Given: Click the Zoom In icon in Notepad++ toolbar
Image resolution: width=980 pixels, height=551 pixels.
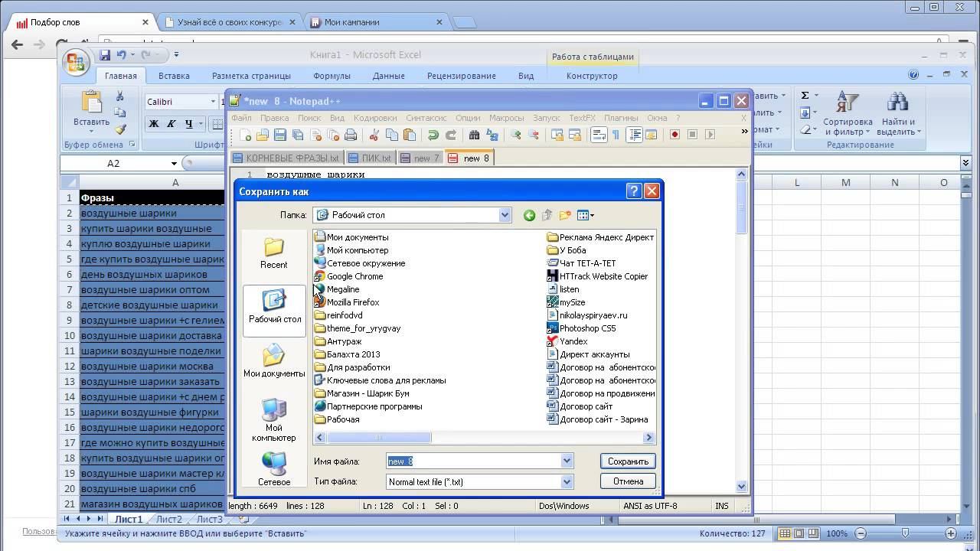Looking at the screenshot, I should [516, 135].
